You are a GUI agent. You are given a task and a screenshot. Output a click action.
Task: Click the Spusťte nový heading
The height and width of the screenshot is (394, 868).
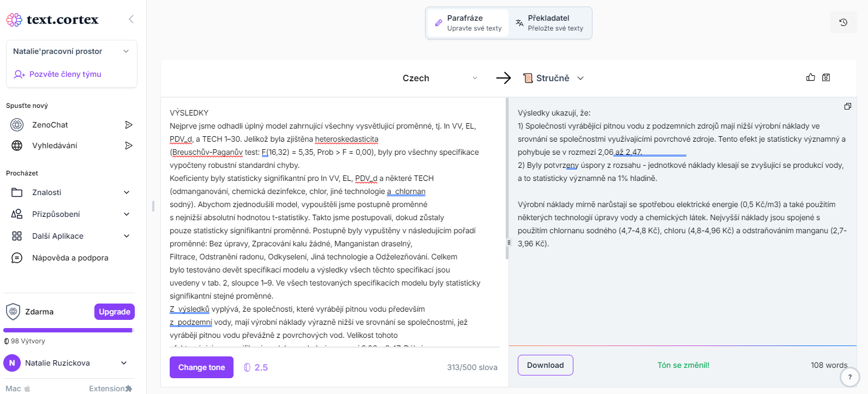tap(27, 106)
